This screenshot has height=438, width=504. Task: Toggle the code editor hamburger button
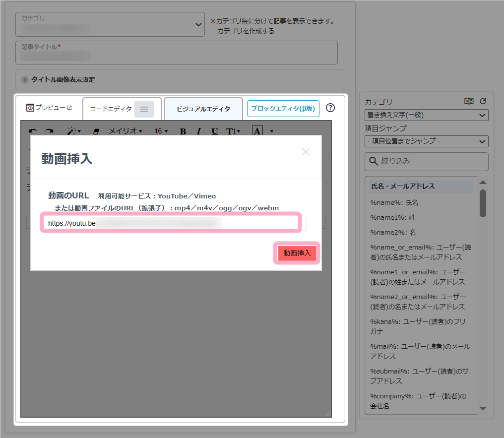point(144,109)
